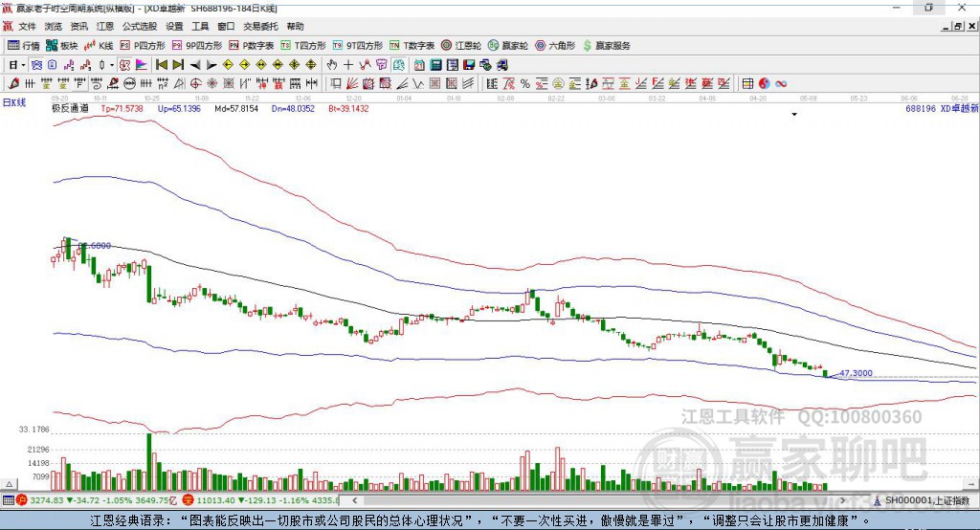
Task: Open the 帮助 menu
Action: 295,26
